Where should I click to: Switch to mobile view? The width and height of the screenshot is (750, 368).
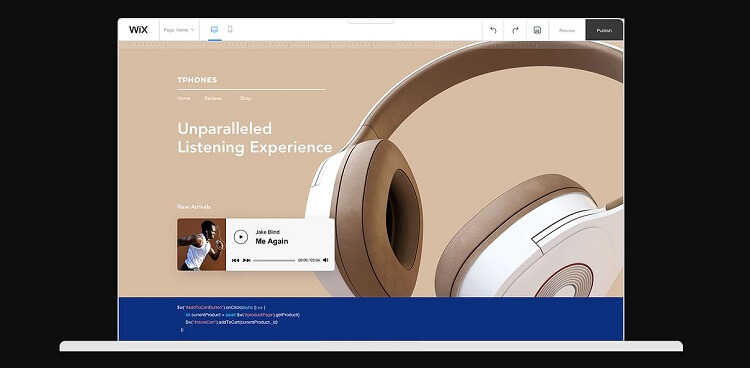[x=230, y=30]
